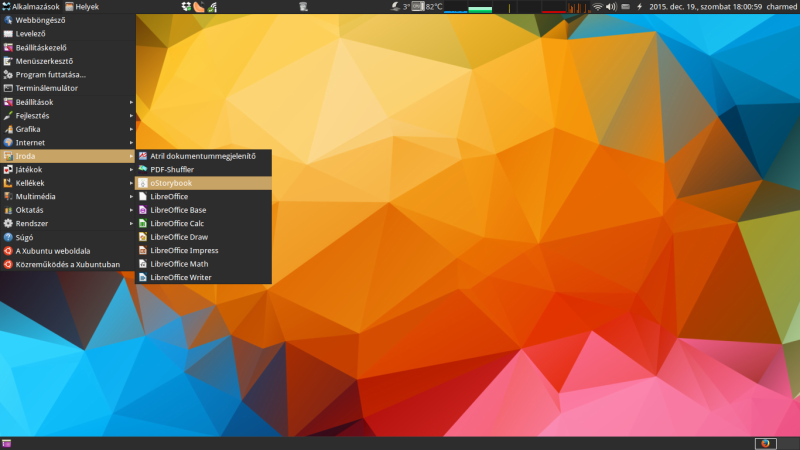This screenshot has height=450, width=800.
Task: Launch Atril dokumentummegjelenítő
Action: tap(203, 156)
